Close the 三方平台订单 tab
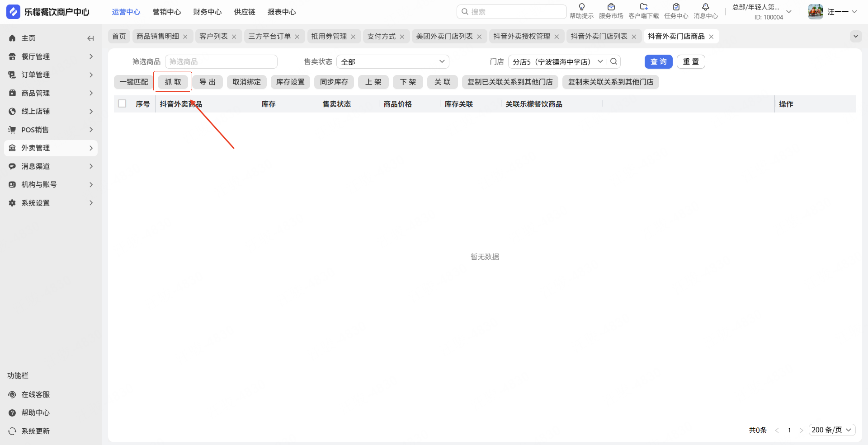Image resolution: width=868 pixels, height=445 pixels. pyautogui.click(x=297, y=37)
